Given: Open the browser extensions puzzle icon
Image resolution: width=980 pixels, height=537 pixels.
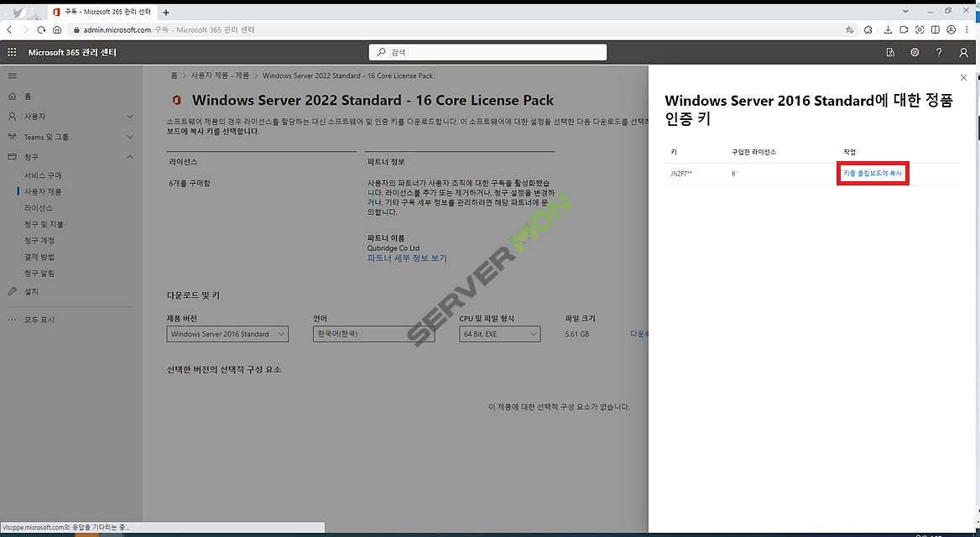Looking at the screenshot, I should pyautogui.click(x=868, y=29).
